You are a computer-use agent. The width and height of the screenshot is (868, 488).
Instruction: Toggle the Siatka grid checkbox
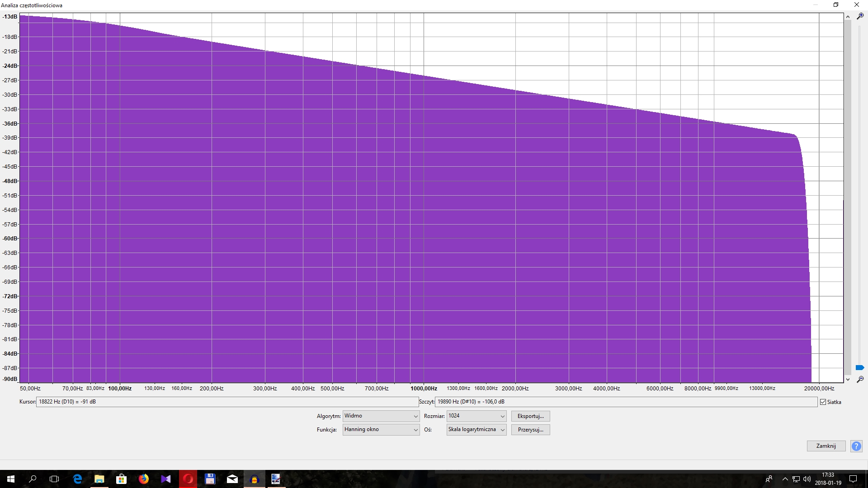[x=823, y=402]
